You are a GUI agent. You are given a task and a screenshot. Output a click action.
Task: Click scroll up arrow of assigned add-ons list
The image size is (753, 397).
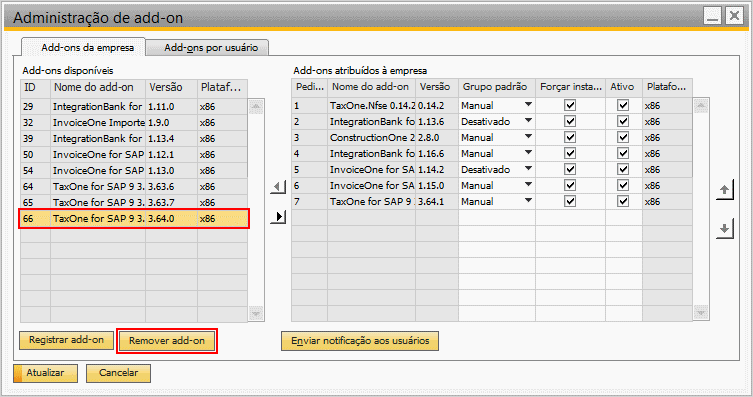click(701, 105)
